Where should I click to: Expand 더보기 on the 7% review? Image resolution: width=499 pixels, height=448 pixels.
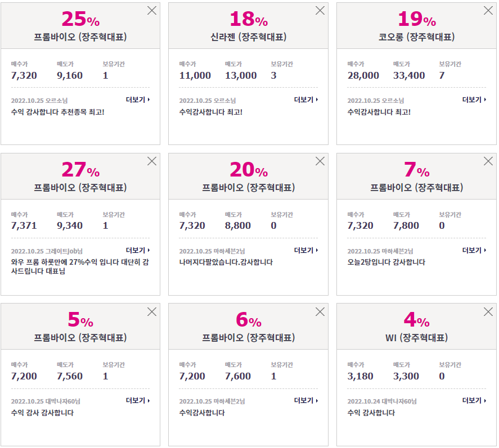474,250
